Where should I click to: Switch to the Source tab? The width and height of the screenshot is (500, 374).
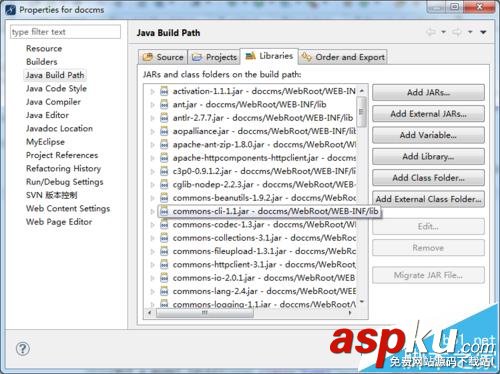point(163,57)
